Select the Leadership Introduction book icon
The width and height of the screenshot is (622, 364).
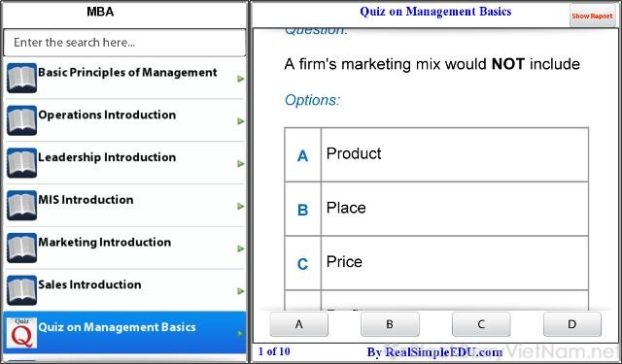coord(21,163)
